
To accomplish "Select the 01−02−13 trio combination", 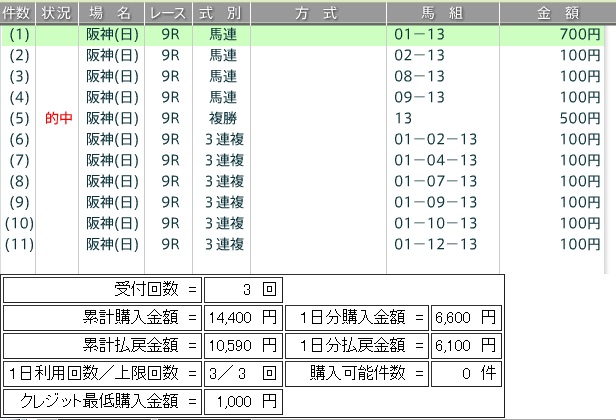I will point(436,139).
